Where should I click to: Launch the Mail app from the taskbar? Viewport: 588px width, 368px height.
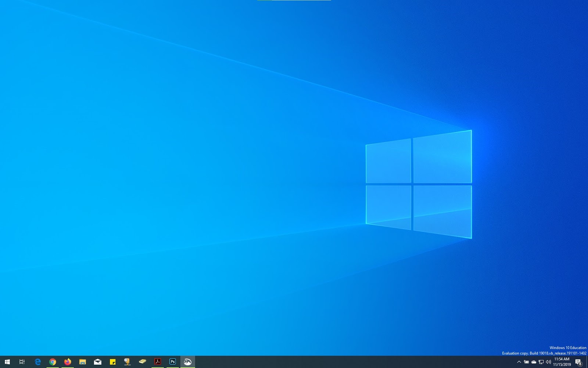[x=98, y=362]
